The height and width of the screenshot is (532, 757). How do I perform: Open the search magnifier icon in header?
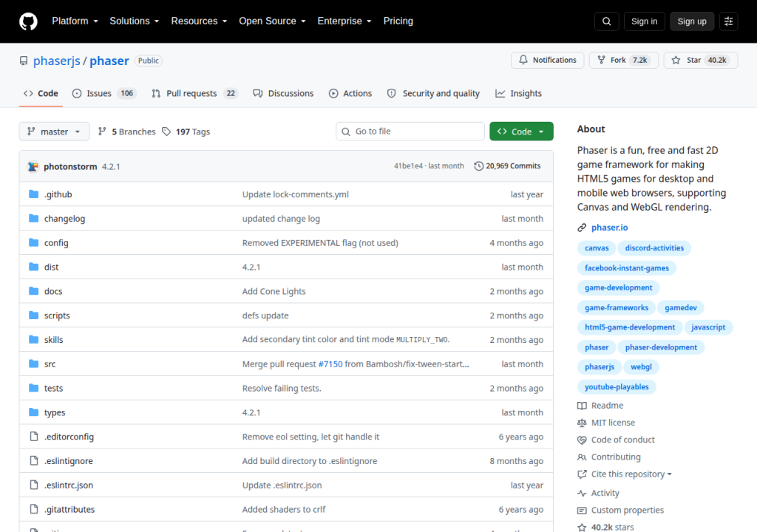(606, 21)
